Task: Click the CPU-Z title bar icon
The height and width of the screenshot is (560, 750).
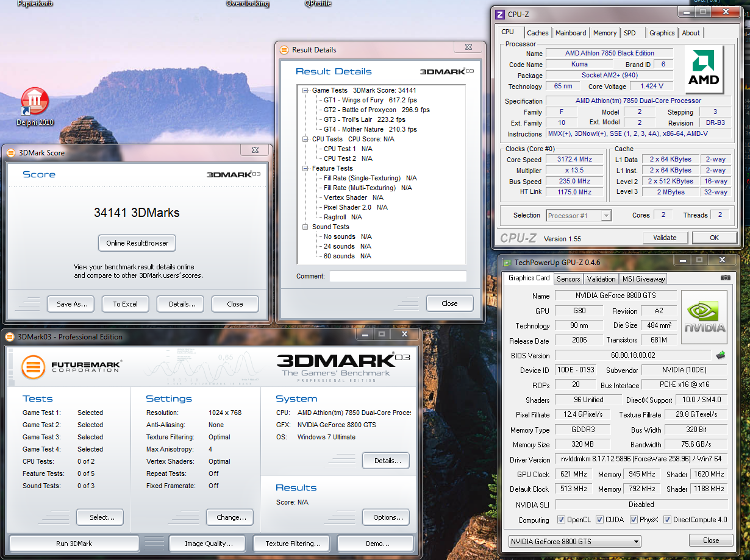Action: pyautogui.click(x=499, y=14)
